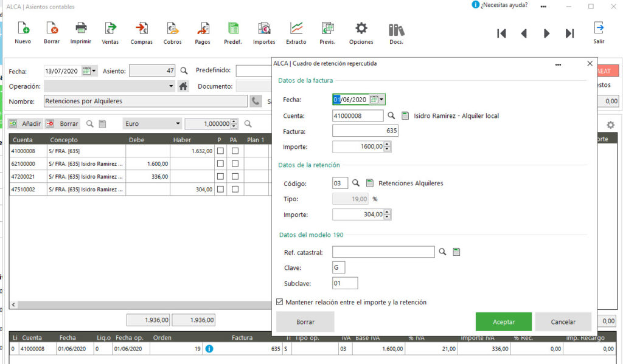Search the exchange rate beside 1,000000
This screenshot has width=623, height=364.
(248, 124)
